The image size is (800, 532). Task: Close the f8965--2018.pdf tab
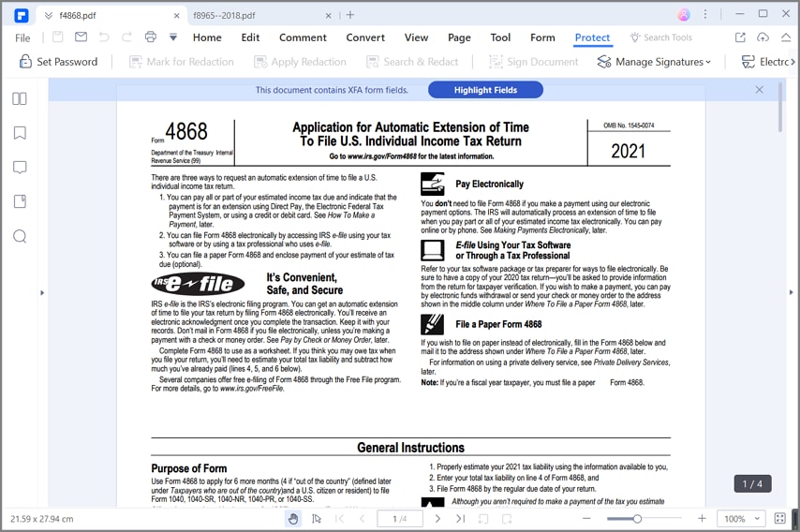[x=329, y=15]
